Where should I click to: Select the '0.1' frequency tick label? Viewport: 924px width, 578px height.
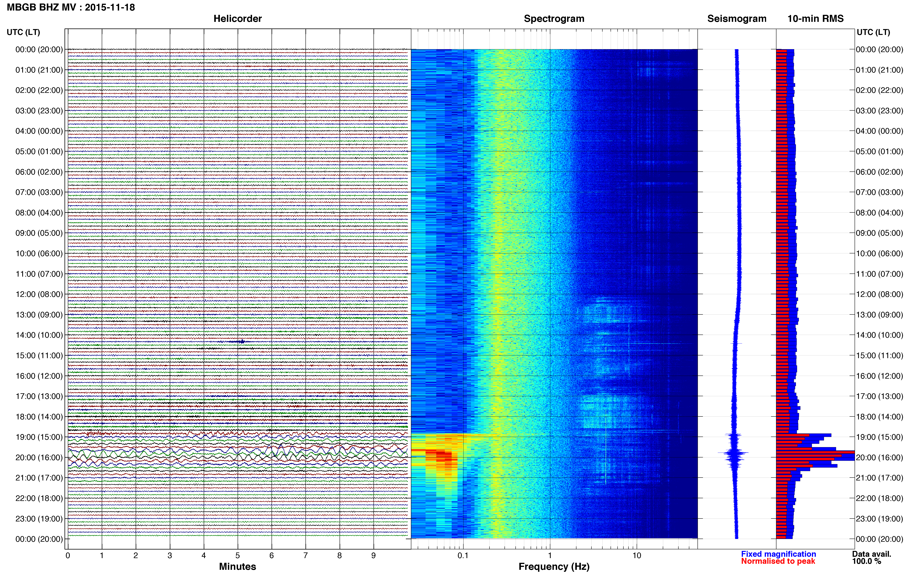[463, 555]
